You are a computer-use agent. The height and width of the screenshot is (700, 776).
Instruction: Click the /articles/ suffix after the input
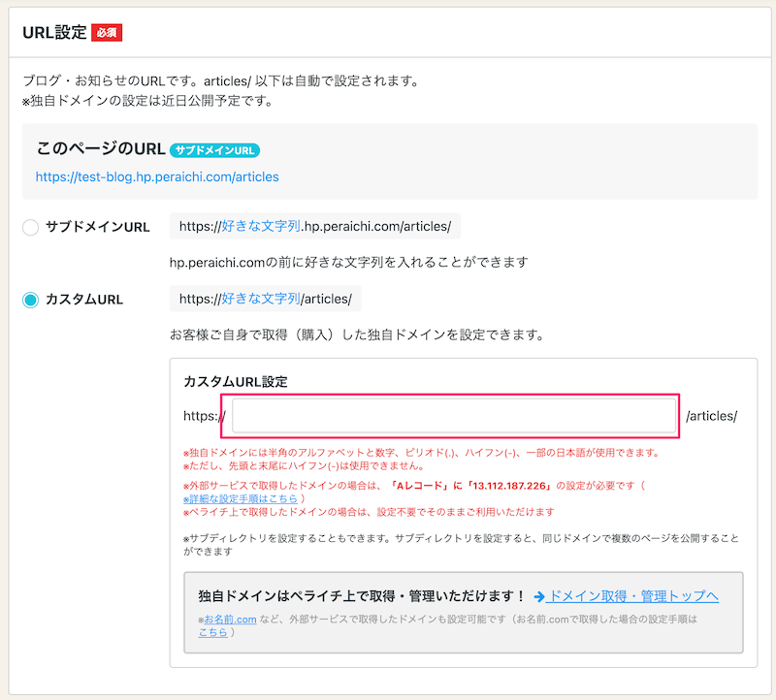coord(711,416)
